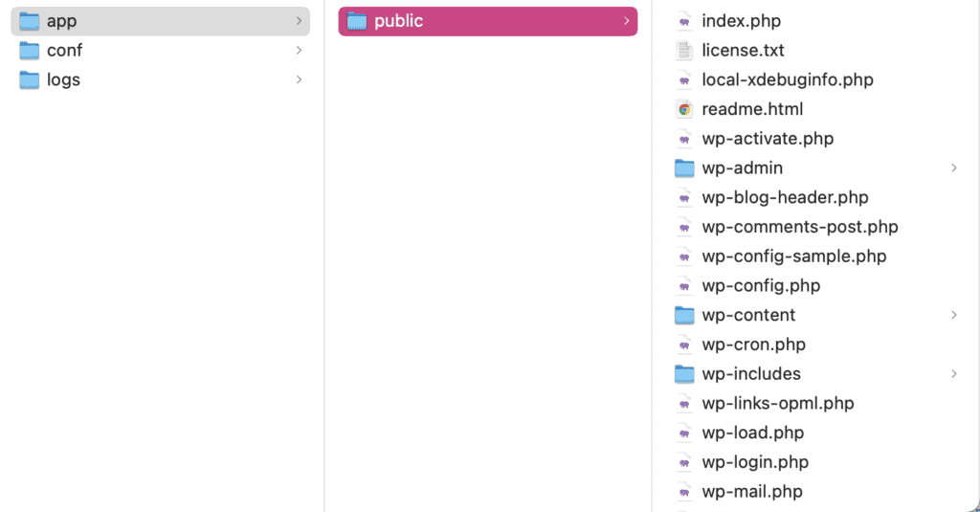Click the wp-comments-post.php file icon
This screenshot has width=980, height=512.
(684, 227)
